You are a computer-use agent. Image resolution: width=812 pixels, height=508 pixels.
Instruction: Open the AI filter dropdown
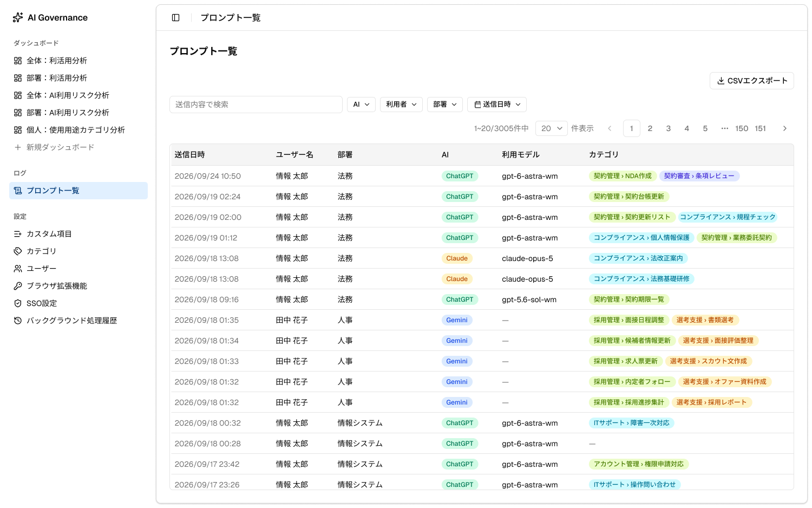(x=361, y=105)
